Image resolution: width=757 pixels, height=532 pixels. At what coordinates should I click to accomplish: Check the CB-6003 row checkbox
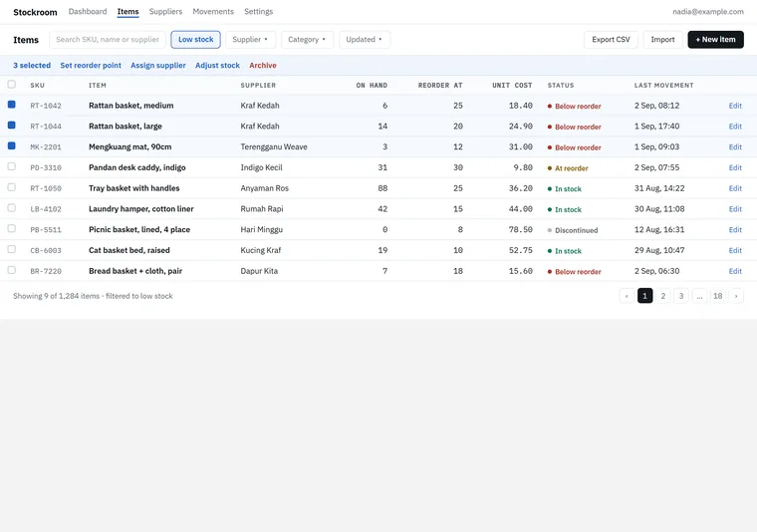coord(12,250)
